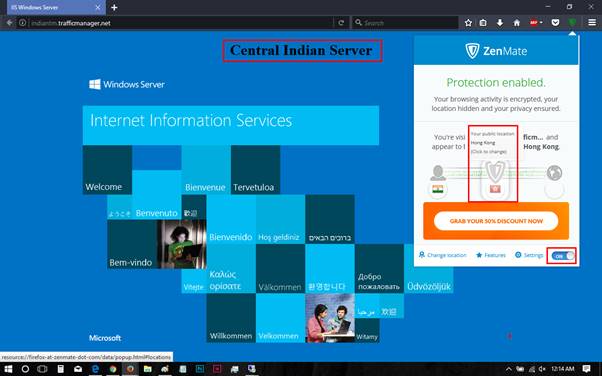This screenshot has width=602, height=376.
Task: Bookmark this page with the star icon
Action: click(x=468, y=23)
